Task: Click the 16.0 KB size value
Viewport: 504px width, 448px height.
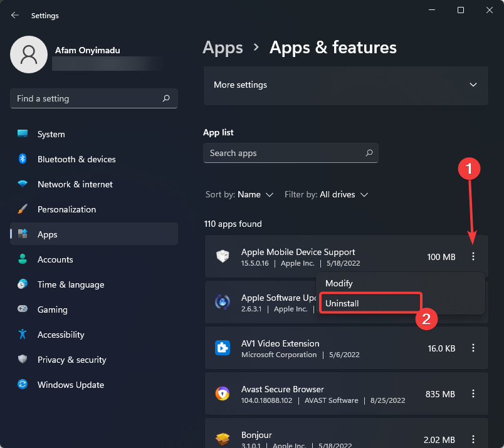Action: (x=441, y=348)
